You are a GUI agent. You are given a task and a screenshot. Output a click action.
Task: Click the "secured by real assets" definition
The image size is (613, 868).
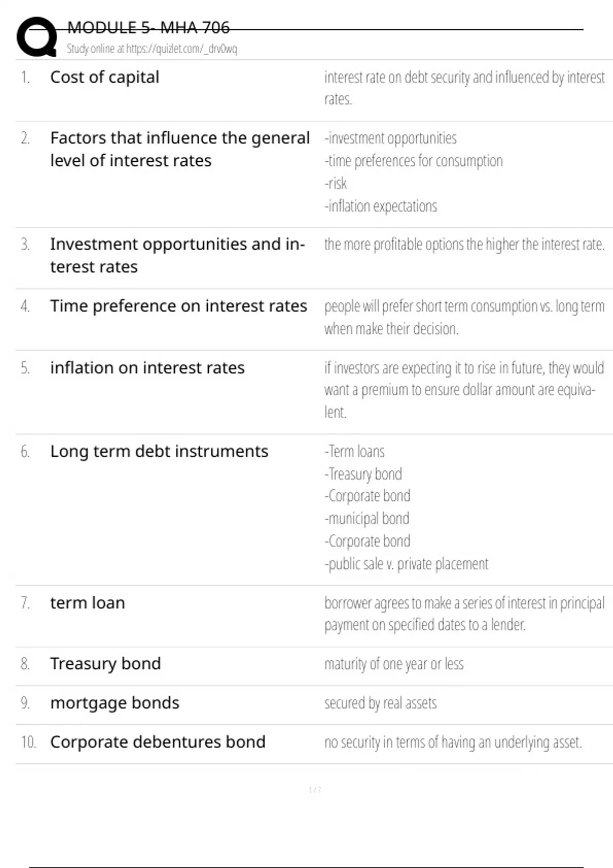(381, 704)
